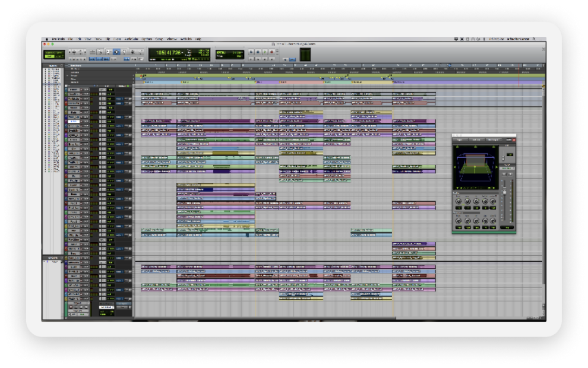The image size is (588, 368).
Task: Open the Pro Tools application menu
Action: tap(58, 39)
